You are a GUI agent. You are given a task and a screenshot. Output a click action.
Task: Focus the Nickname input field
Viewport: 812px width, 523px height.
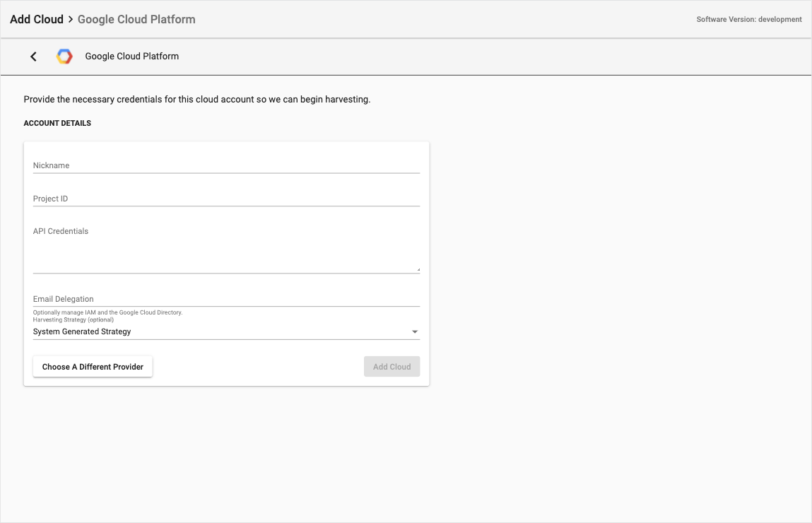(226, 165)
